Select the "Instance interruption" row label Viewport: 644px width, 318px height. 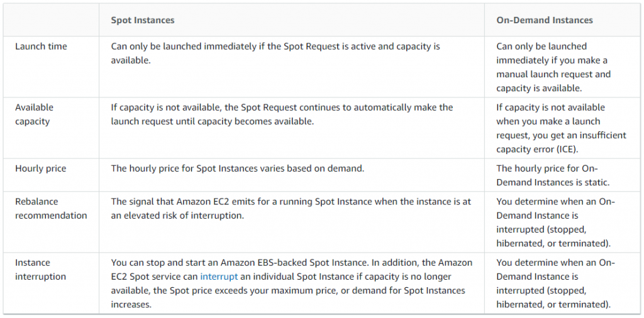40,270
